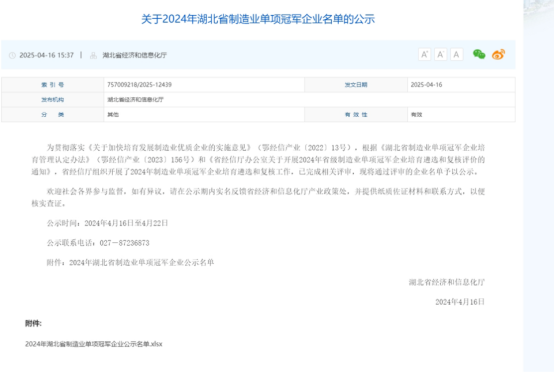Decrease font size with A- button
The height and width of the screenshot is (381, 554).
[440, 54]
